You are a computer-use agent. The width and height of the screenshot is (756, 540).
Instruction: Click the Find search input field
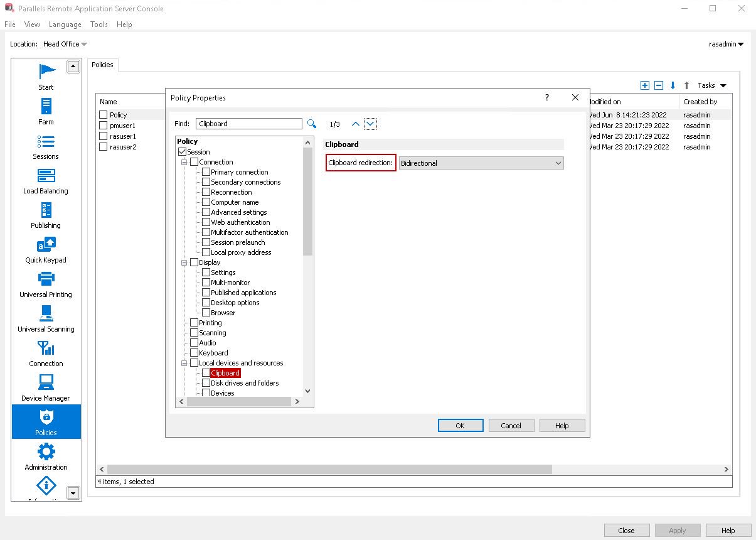coord(249,124)
